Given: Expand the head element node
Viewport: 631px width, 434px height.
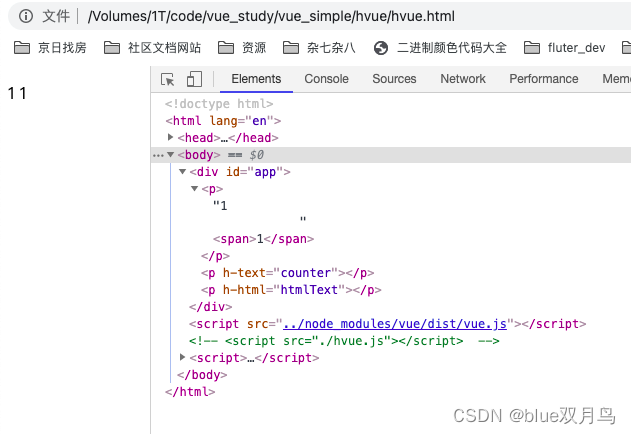Looking at the screenshot, I should [171, 137].
